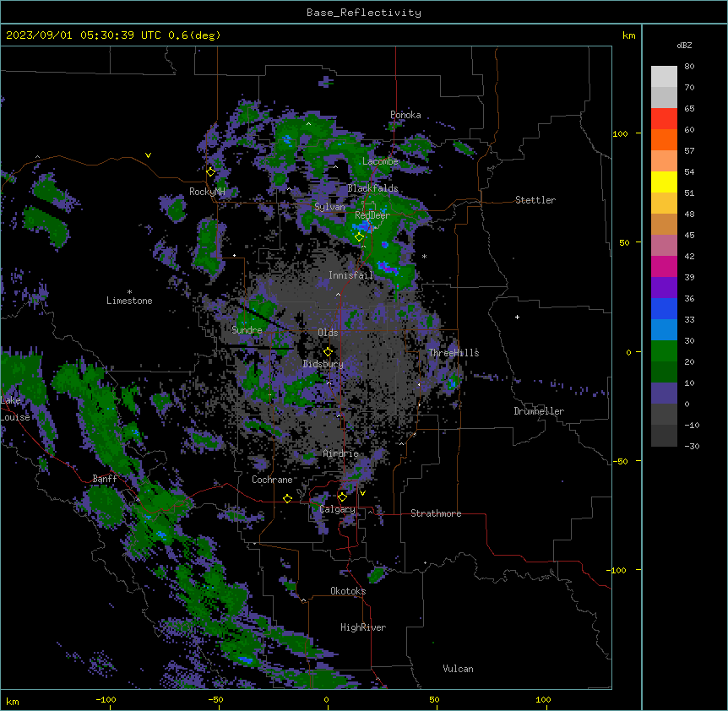The image size is (728, 711).
Task: Click the yellow diamond between Olds and Didsbury
Action: (328, 352)
